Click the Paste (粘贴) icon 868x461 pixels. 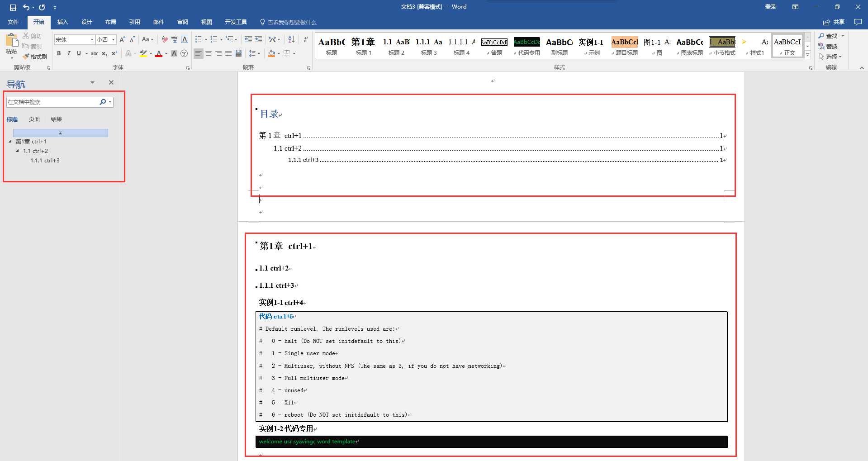coord(11,41)
